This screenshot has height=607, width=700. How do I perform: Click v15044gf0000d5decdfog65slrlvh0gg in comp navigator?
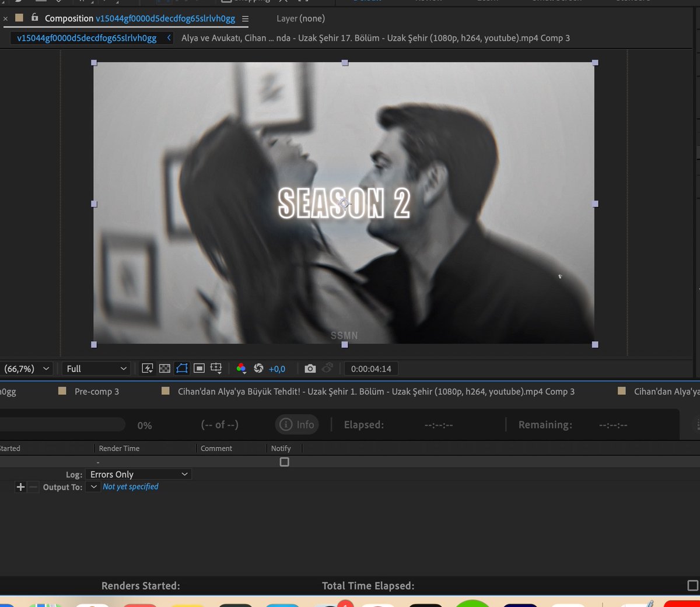[x=86, y=38]
